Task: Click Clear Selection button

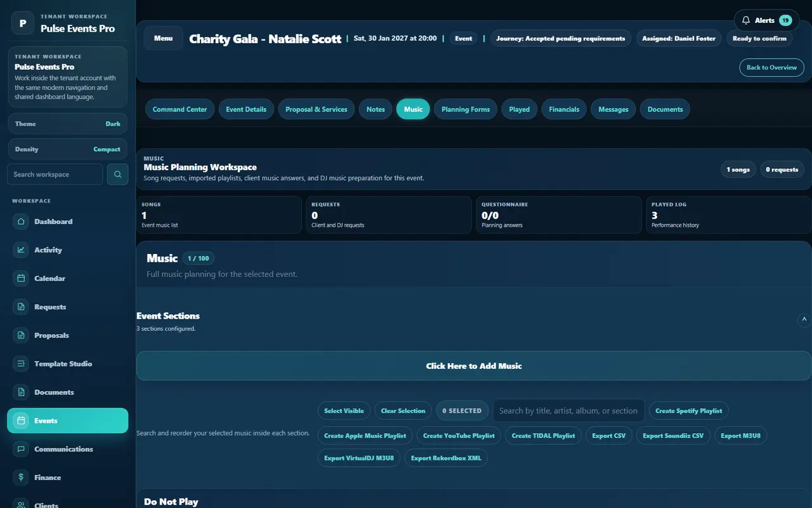Action: coord(403,411)
